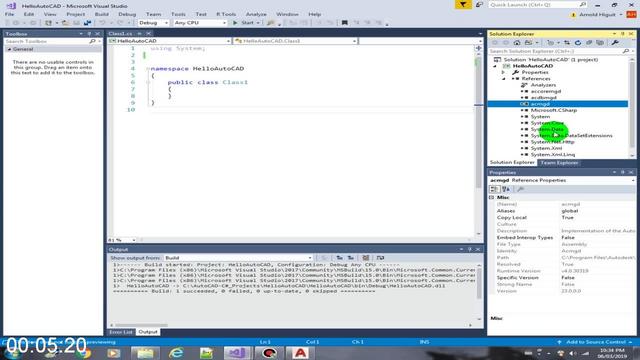Select the Class1.cs editor tab
The image size is (640, 360).
(120, 33)
